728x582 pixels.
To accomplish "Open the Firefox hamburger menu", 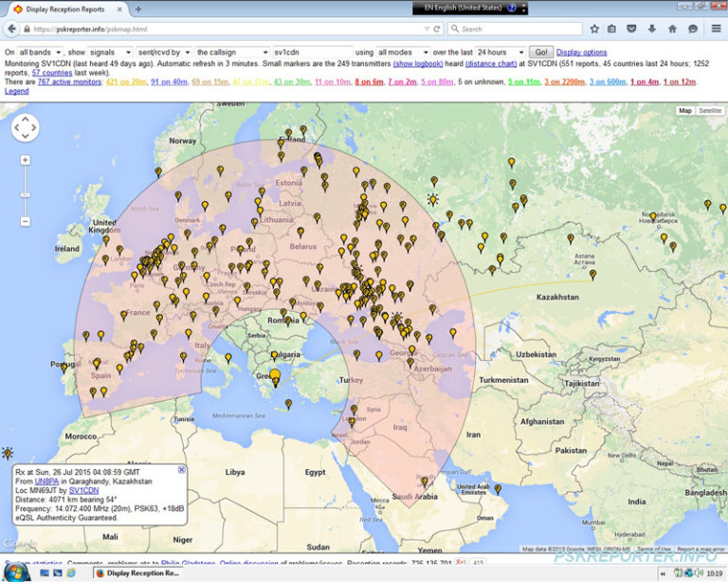I will tap(714, 29).
